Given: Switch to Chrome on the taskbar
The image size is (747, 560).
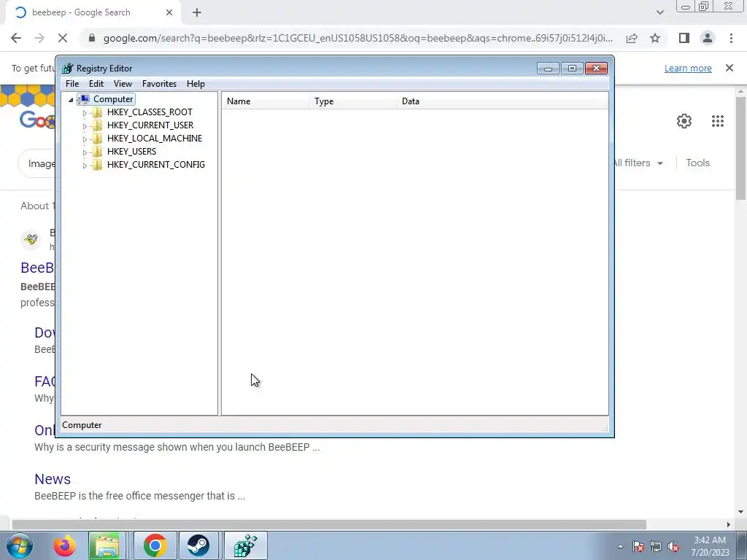Looking at the screenshot, I should (x=155, y=545).
